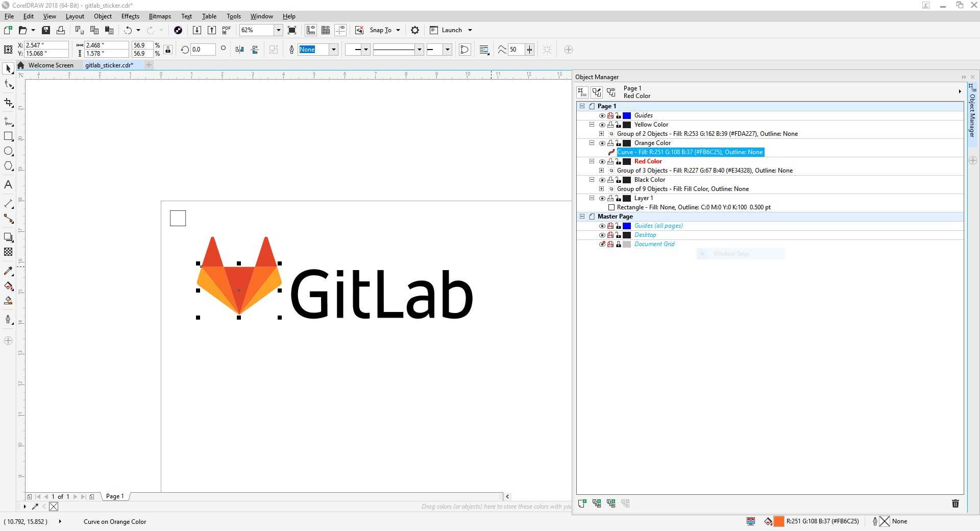This screenshot has width=980, height=531.
Task: Collapse the Master Page node
Action: (x=582, y=216)
